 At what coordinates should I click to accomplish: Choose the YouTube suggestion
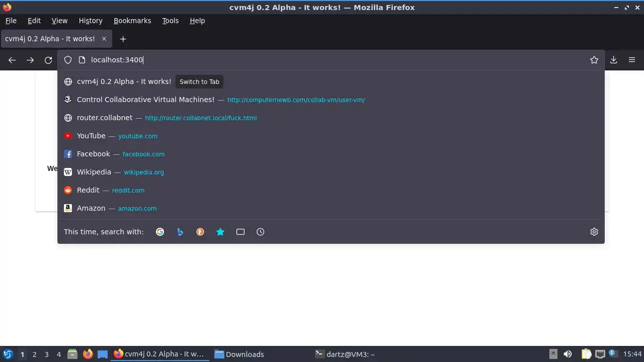(331, 136)
